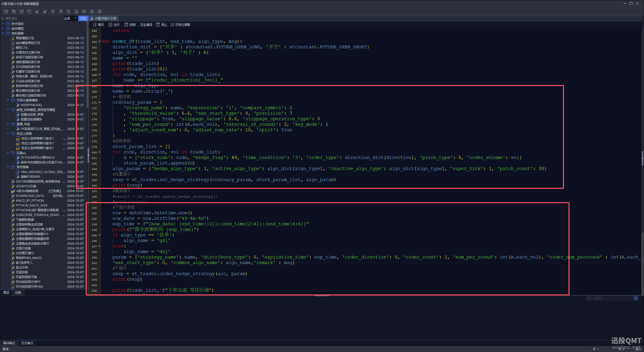Select 策略代写0909 item
This screenshot has width=644, height=352.
30,177
